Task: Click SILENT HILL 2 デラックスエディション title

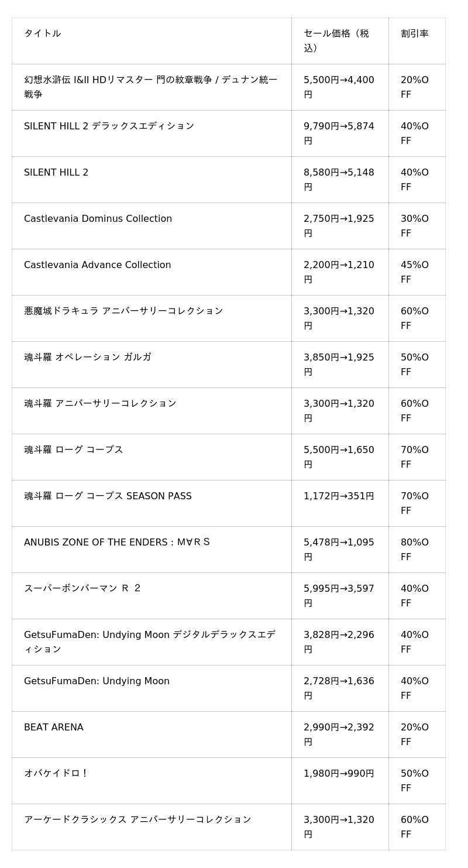Action: point(109,126)
